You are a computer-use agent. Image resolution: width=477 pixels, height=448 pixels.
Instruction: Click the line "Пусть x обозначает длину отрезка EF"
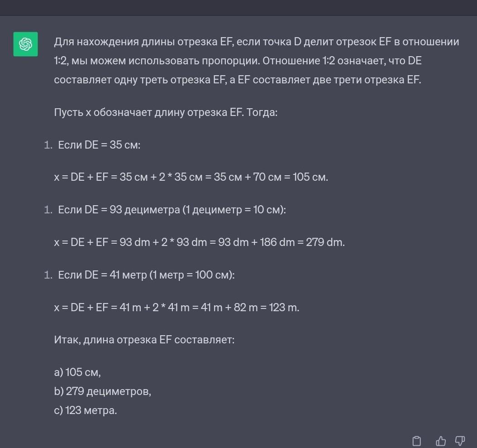(x=165, y=112)
